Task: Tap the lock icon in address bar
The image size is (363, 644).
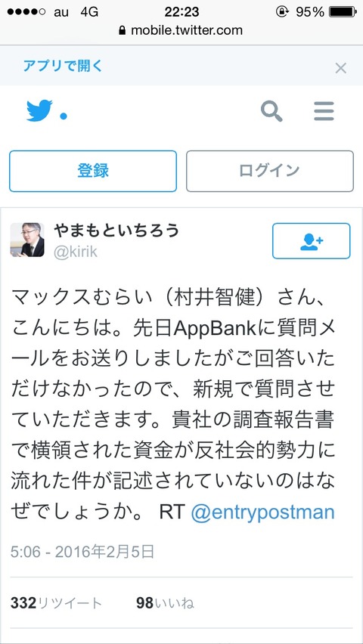Action: pos(122,30)
